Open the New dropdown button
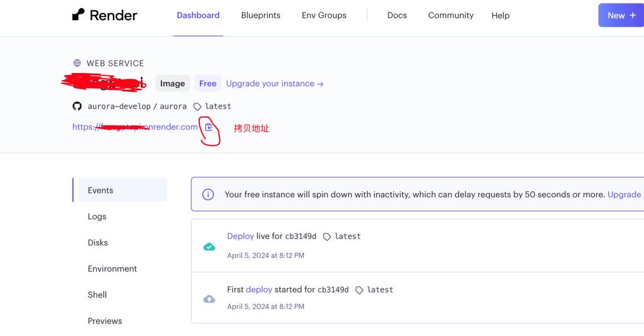Viewport: 644px width, 336px height. point(621,15)
